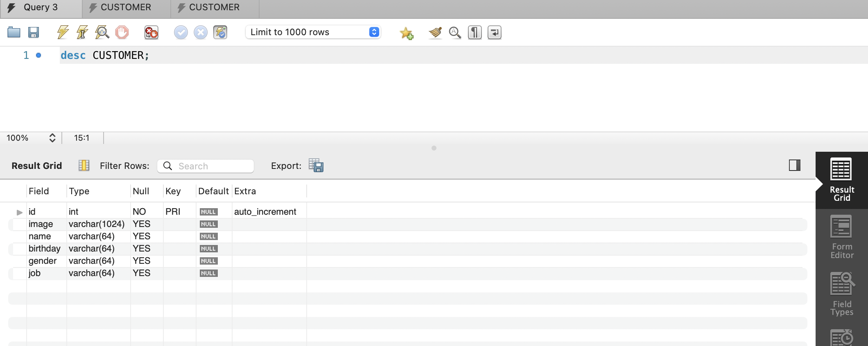Click the 15:1 cursor position indicator
The image size is (868, 346).
pyautogui.click(x=81, y=138)
